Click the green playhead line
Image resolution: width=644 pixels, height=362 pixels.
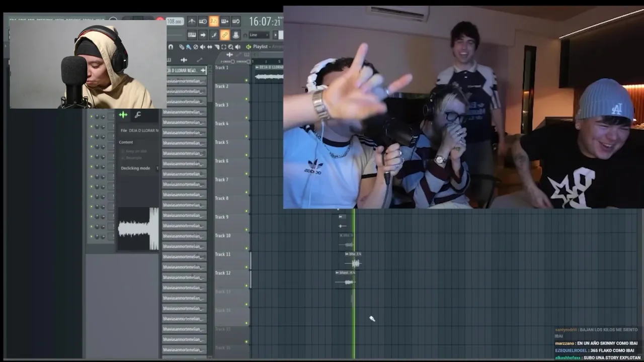[x=354, y=302]
